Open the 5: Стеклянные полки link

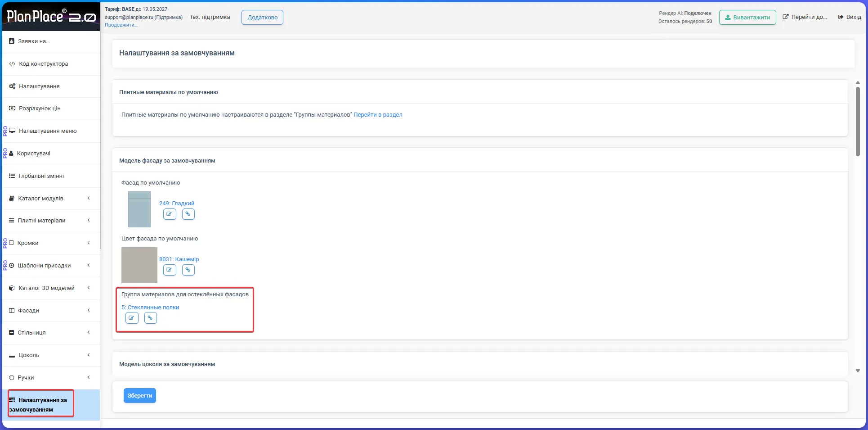point(150,308)
